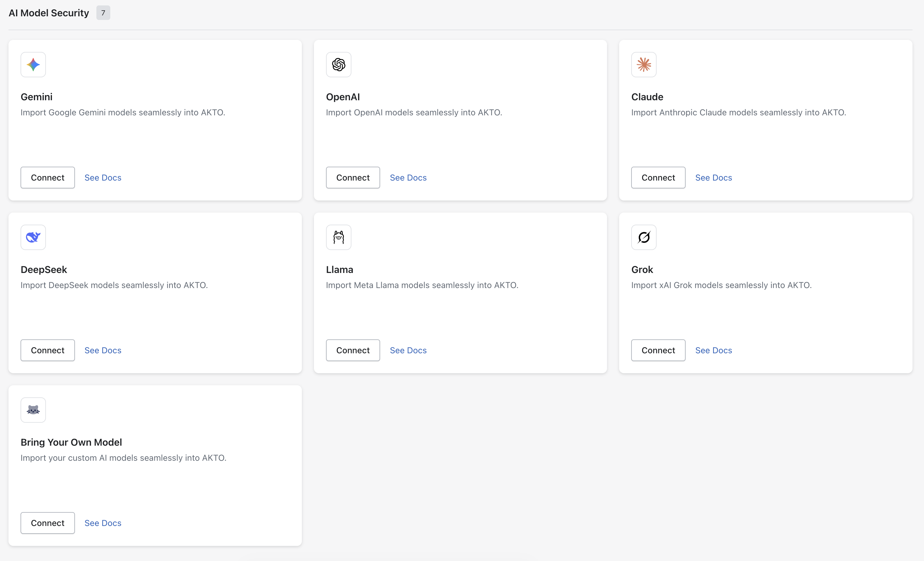This screenshot has height=561, width=924.
Task: Click the Bring Your Own Model cat icon
Action: (33, 410)
